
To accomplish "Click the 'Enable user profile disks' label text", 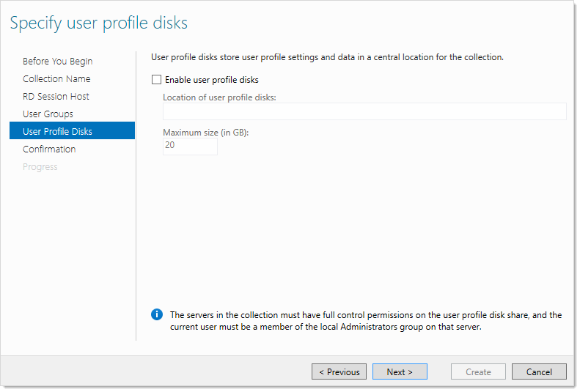I will point(212,80).
